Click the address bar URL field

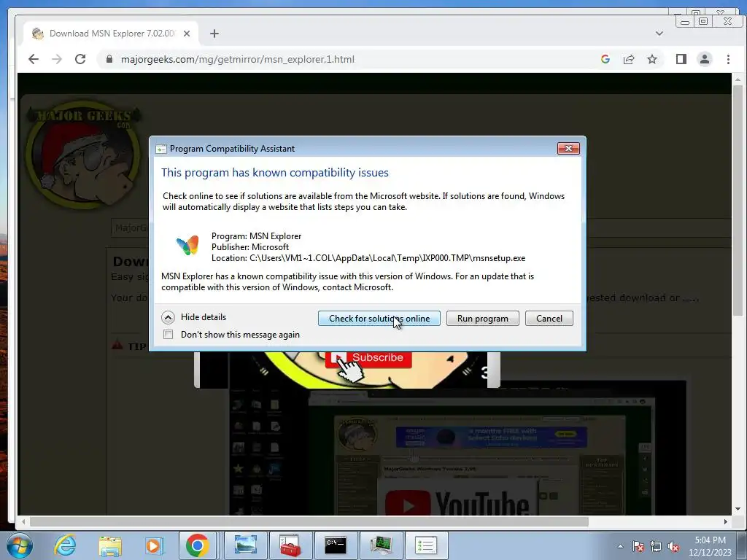point(348,59)
